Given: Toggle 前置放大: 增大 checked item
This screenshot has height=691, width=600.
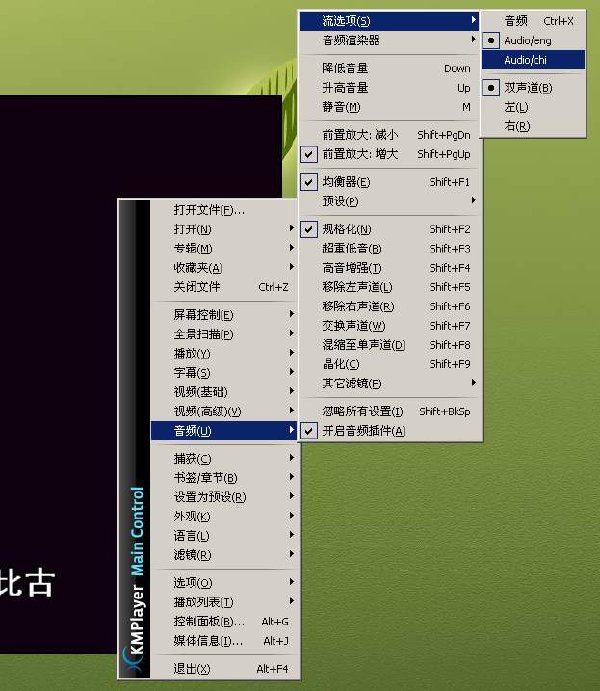Looking at the screenshot, I should tap(390, 154).
